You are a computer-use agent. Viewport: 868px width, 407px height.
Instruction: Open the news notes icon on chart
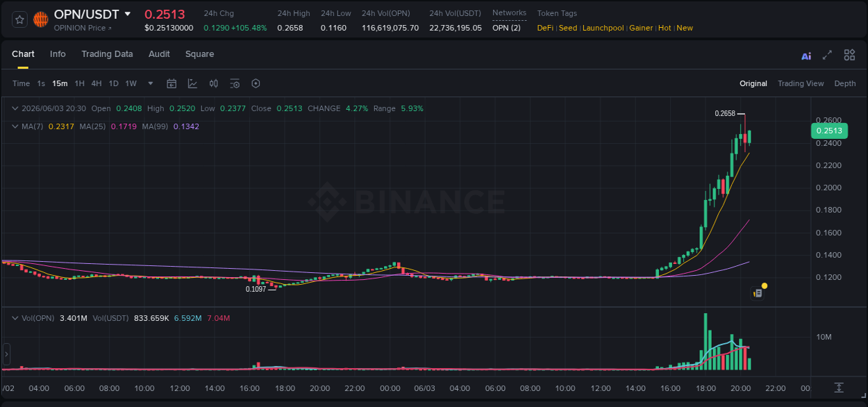coord(758,294)
